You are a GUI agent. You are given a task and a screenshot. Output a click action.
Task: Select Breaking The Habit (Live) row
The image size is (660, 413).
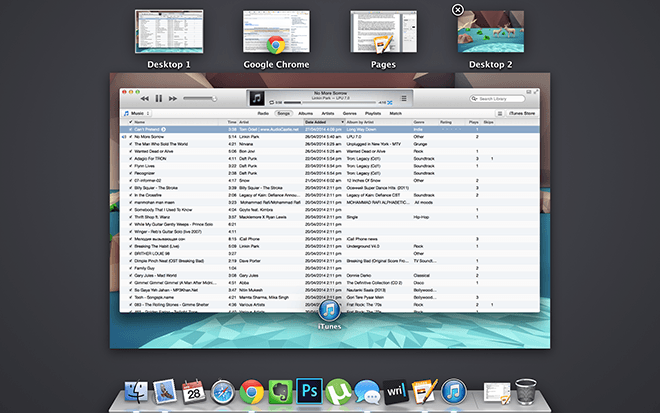[330, 246]
